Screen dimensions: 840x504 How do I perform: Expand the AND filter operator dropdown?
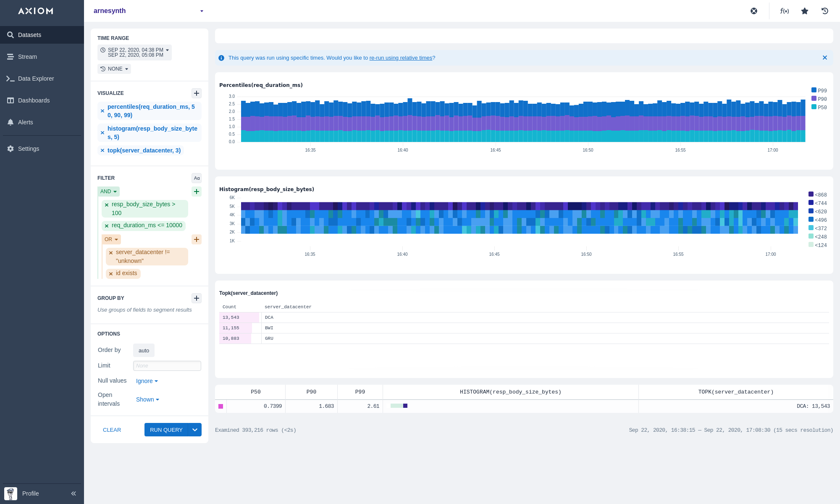[108, 192]
